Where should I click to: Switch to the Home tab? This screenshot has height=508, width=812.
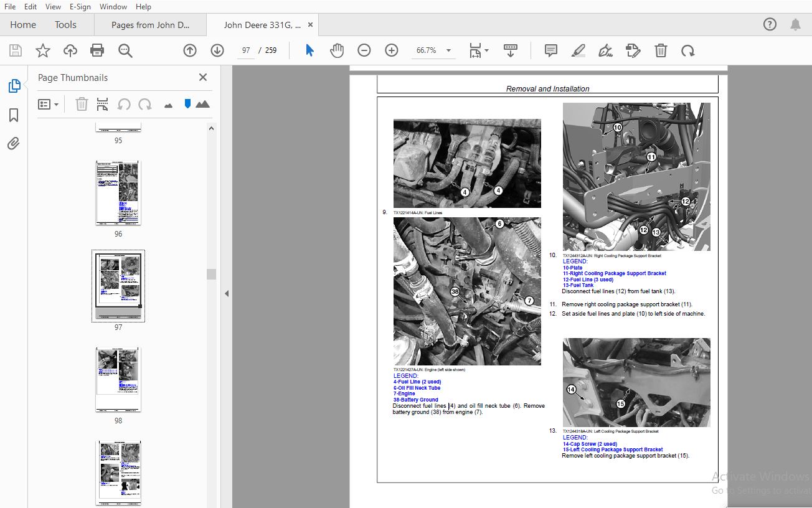pos(23,25)
